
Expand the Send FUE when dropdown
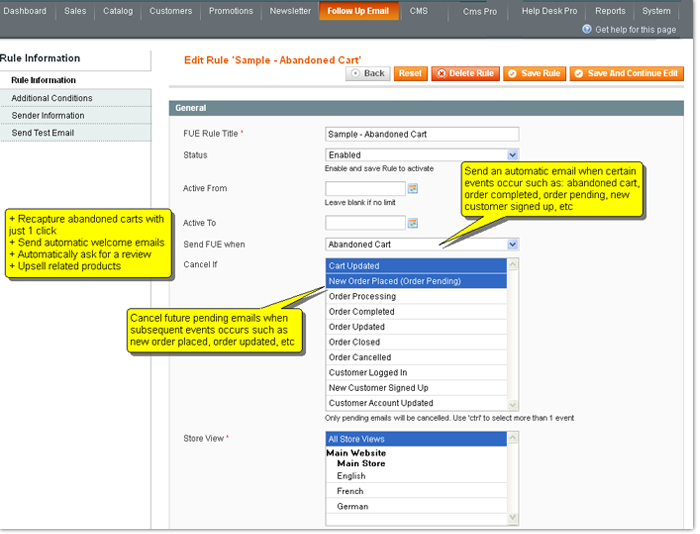tap(512, 245)
